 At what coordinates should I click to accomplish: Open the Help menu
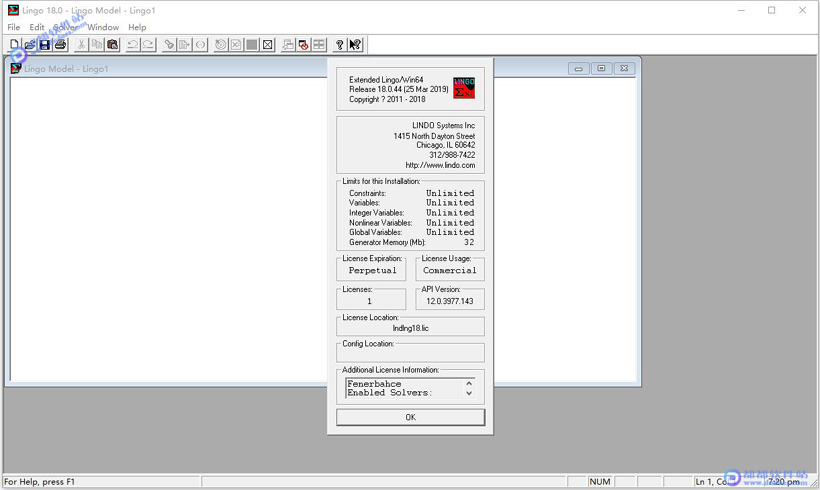[137, 27]
